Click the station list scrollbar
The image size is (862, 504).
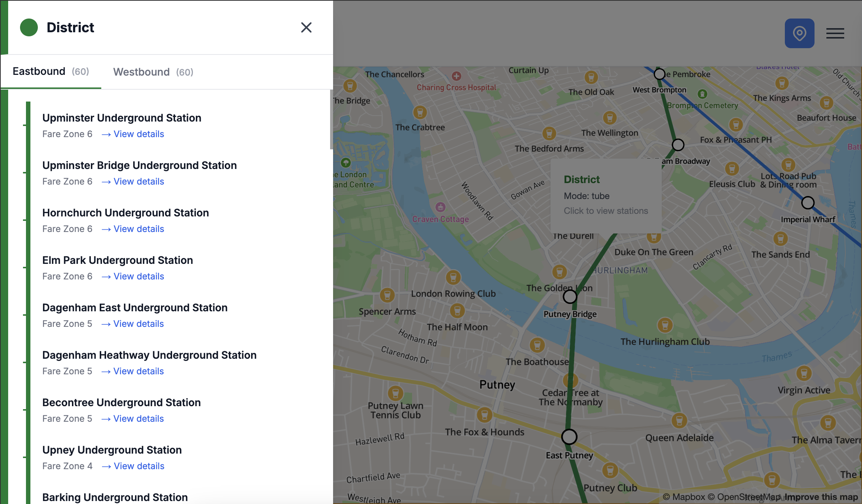click(331, 119)
